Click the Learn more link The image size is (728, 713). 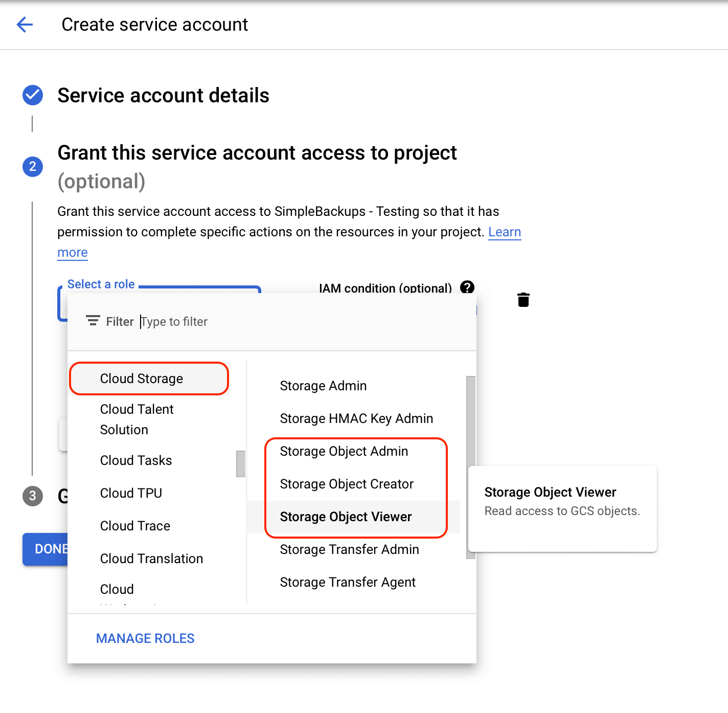[x=505, y=232]
